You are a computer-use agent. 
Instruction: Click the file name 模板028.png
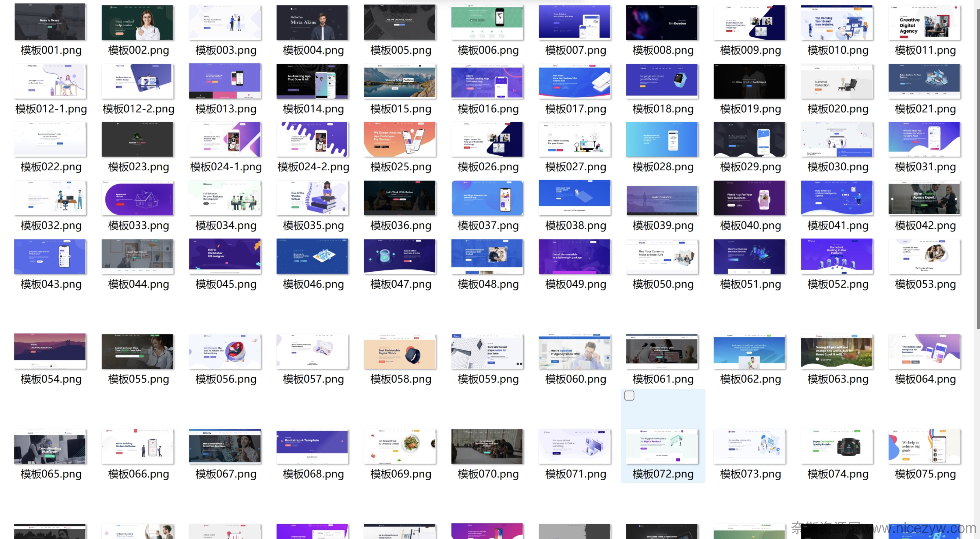point(663,167)
